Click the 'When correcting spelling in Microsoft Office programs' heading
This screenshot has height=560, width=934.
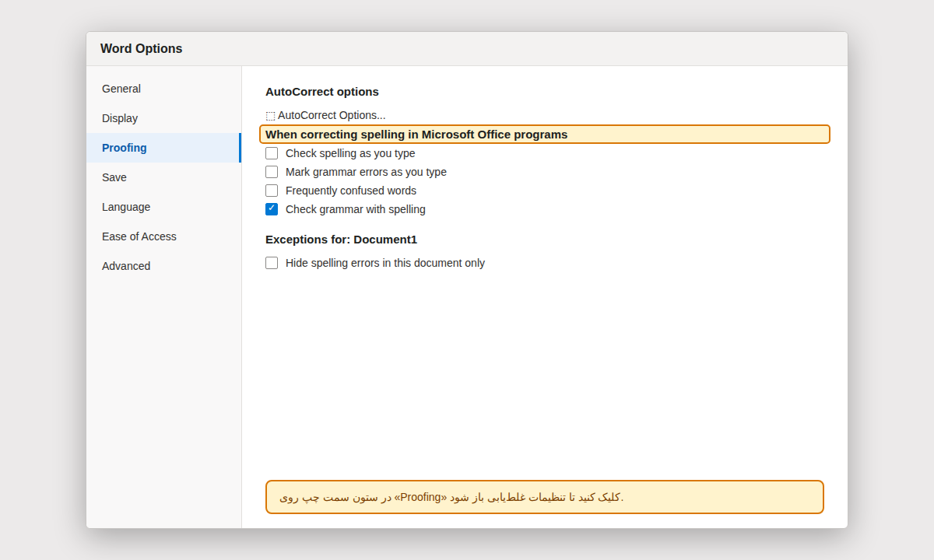(x=416, y=135)
